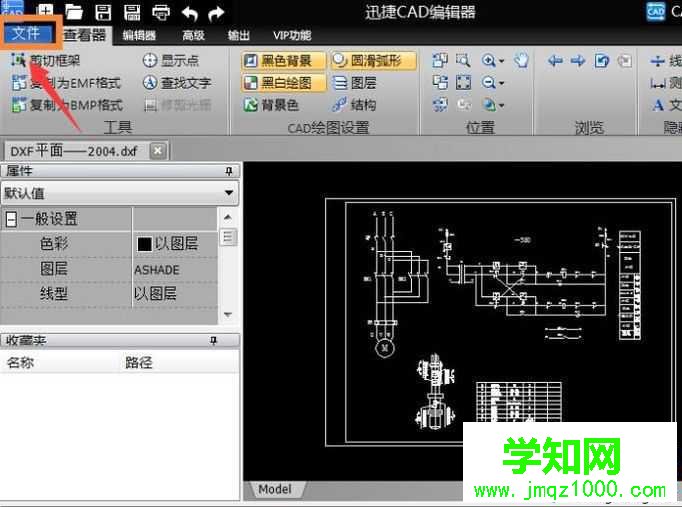Open the 图层 dialog
This screenshot has width=682, height=507.
pyautogui.click(x=355, y=83)
